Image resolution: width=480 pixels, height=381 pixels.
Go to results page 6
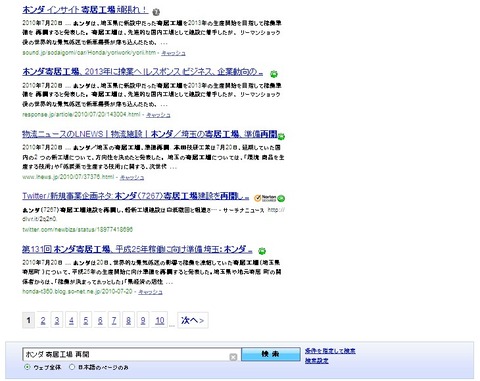pyautogui.click(x=100, y=320)
